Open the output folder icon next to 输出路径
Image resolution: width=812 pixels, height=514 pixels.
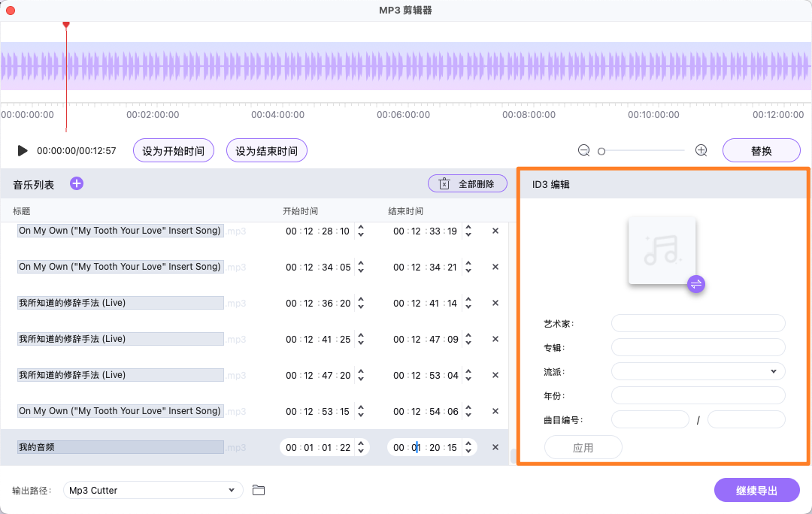259,490
